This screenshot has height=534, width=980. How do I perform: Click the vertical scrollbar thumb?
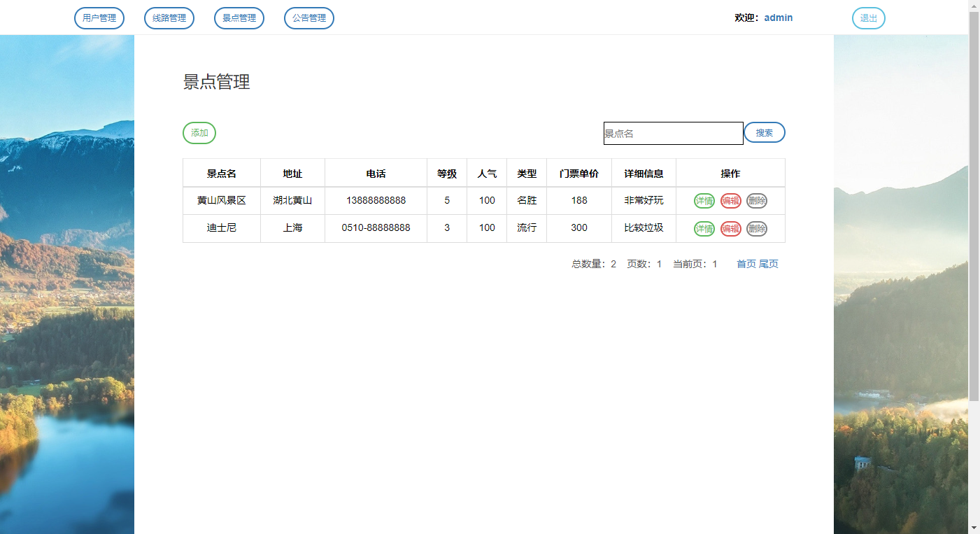point(974,206)
